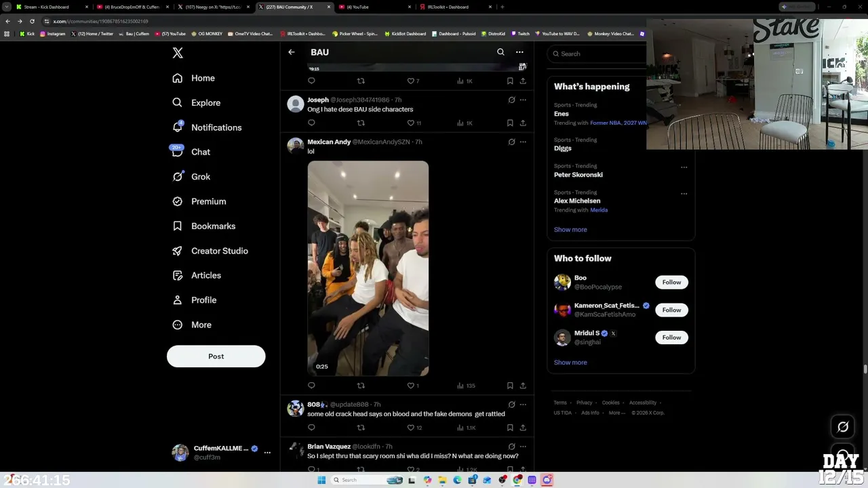Switch to Stream - Kick Dashboard tab
This screenshot has width=868, height=488.
51,7
